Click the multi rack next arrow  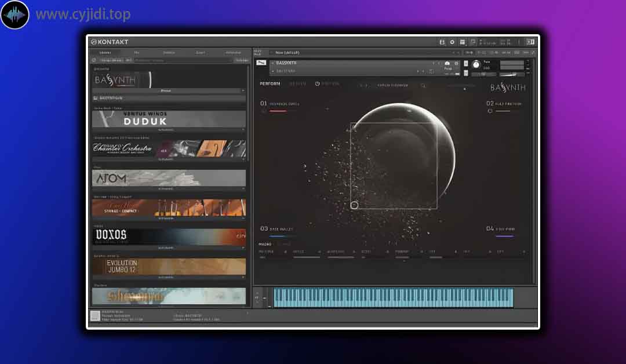coord(458,53)
